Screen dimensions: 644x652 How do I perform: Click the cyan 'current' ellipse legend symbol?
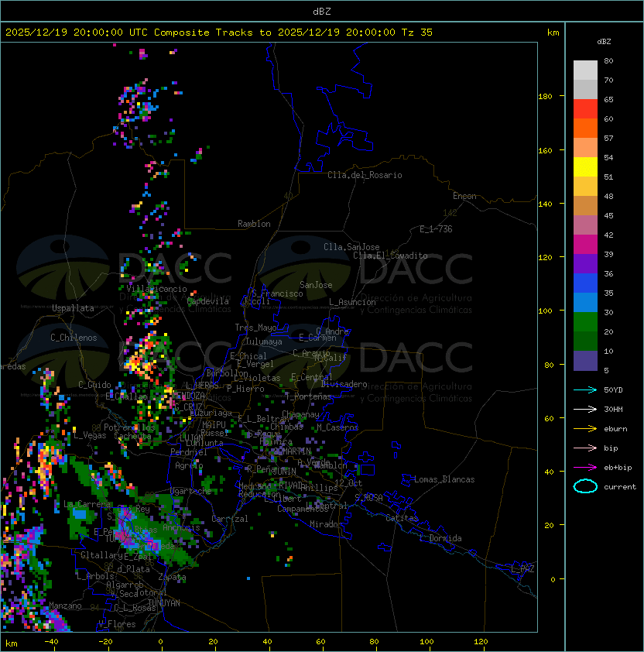585,486
